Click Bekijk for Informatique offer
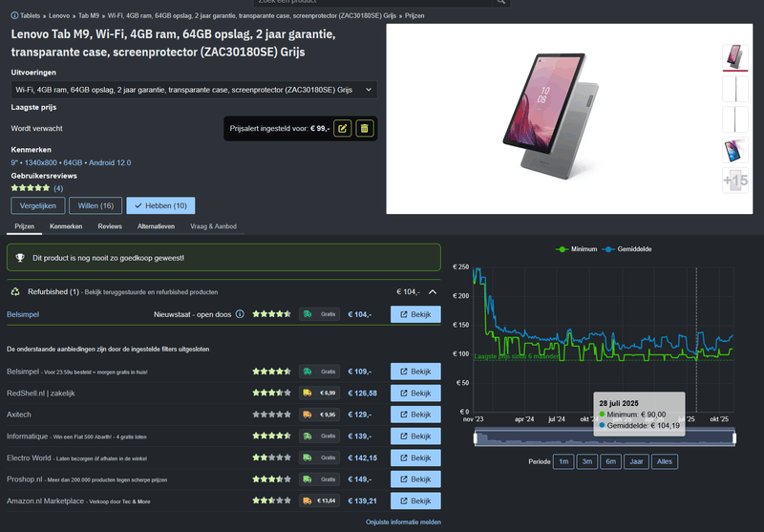Screen dimensions: 764x532 coord(415,436)
